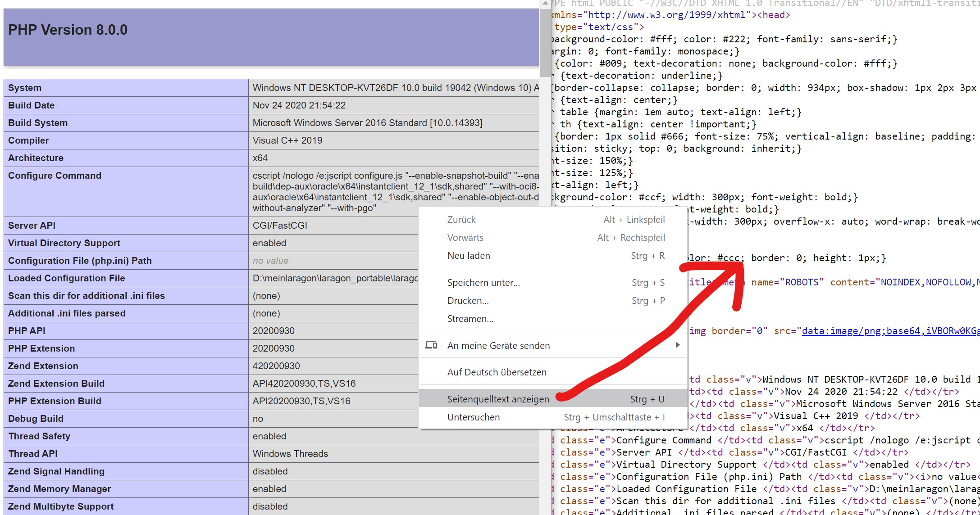The height and width of the screenshot is (515, 980).
Task: Click the vertical scrollbar thumb of phpinfo page
Action: [545, 43]
